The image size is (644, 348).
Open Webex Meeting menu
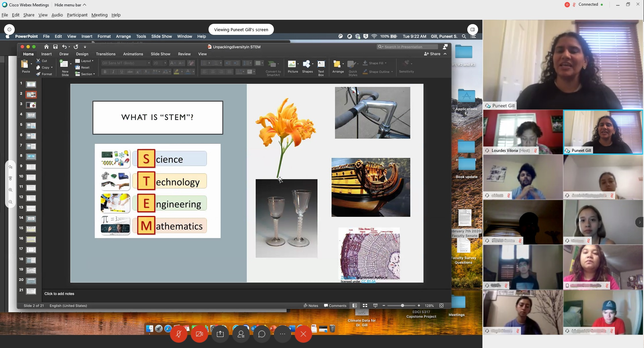click(100, 15)
